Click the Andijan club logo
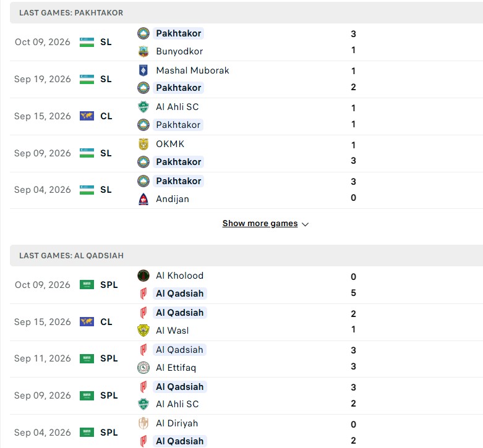 click(x=143, y=199)
